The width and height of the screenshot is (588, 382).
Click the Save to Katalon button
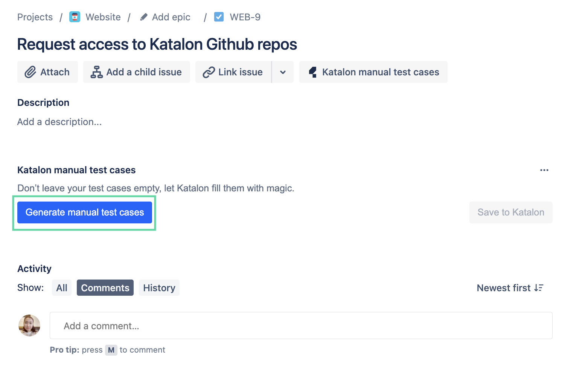(x=511, y=212)
